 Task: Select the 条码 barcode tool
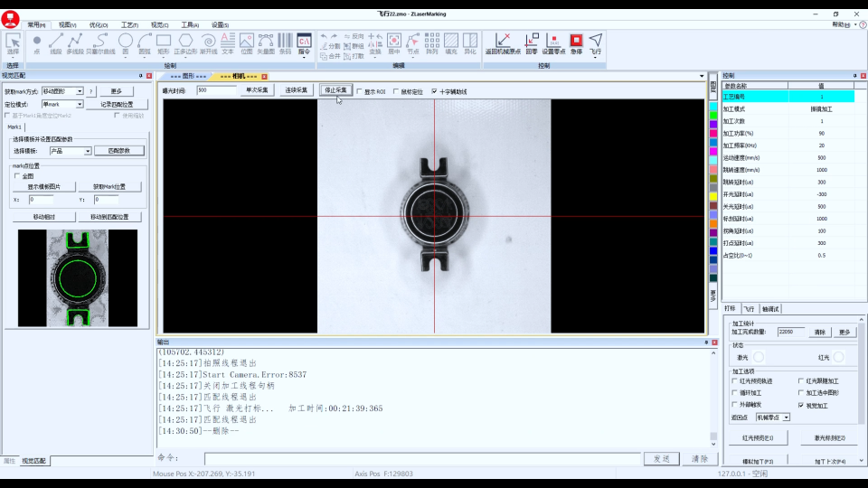coord(285,44)
